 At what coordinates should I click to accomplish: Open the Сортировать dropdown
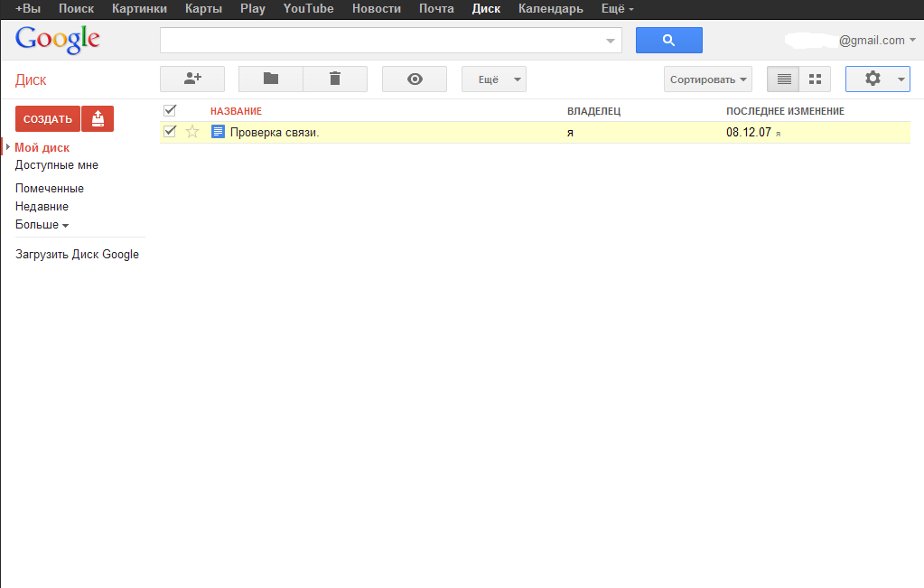(707, 79)
